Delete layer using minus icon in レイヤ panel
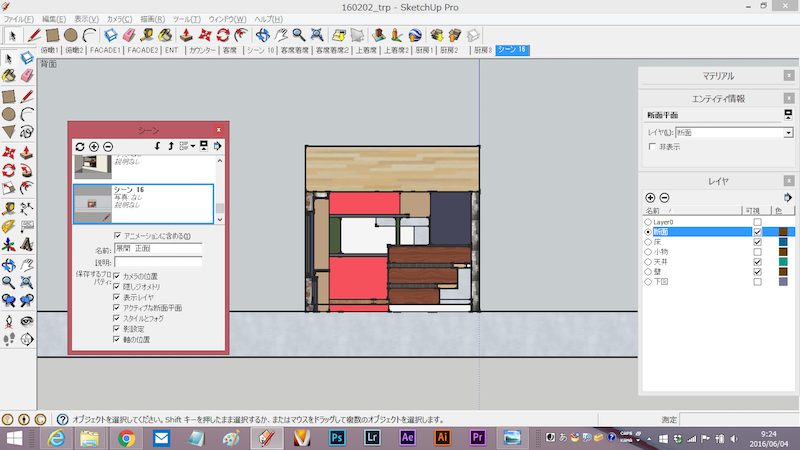Screen dimensions: 800x450 [664, 198]
